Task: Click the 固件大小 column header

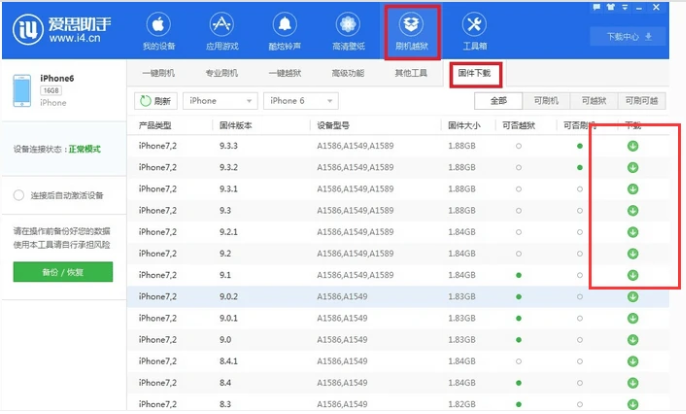Action: coord(464,126)
